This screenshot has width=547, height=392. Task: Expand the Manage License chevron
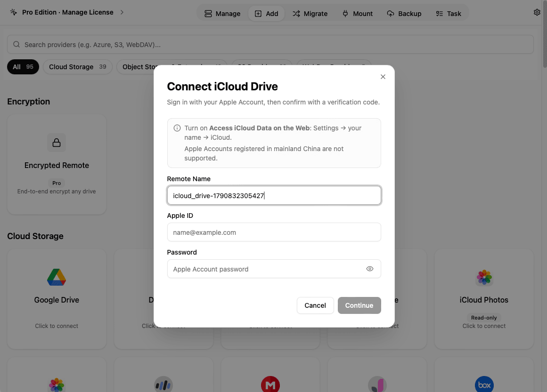point(122,12)
